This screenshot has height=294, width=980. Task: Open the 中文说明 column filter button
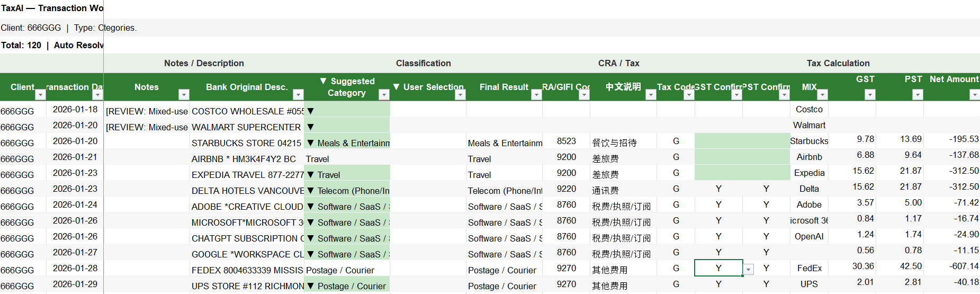651,95
